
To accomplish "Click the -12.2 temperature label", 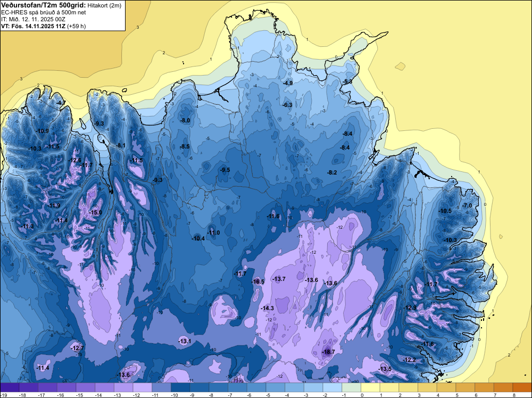I will pyautogui.click(x=410, y=360).
